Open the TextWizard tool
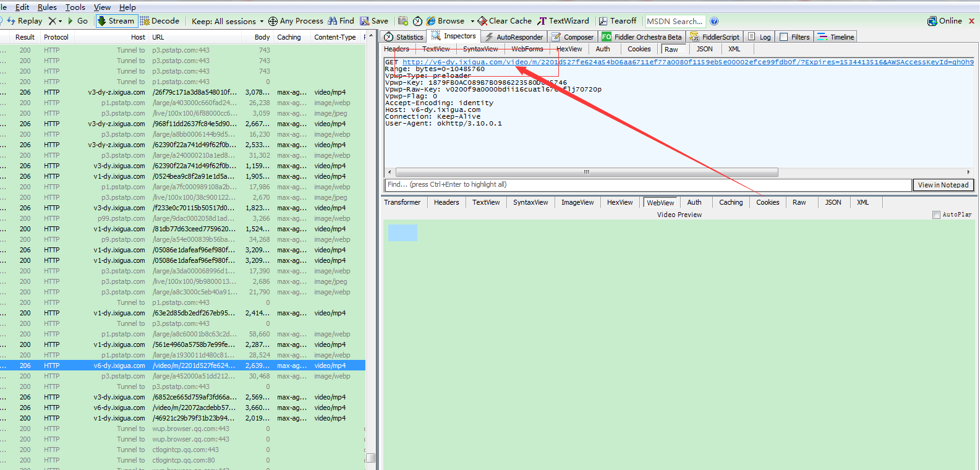Viewport: 980px width, 470px height. pos(563,21)
